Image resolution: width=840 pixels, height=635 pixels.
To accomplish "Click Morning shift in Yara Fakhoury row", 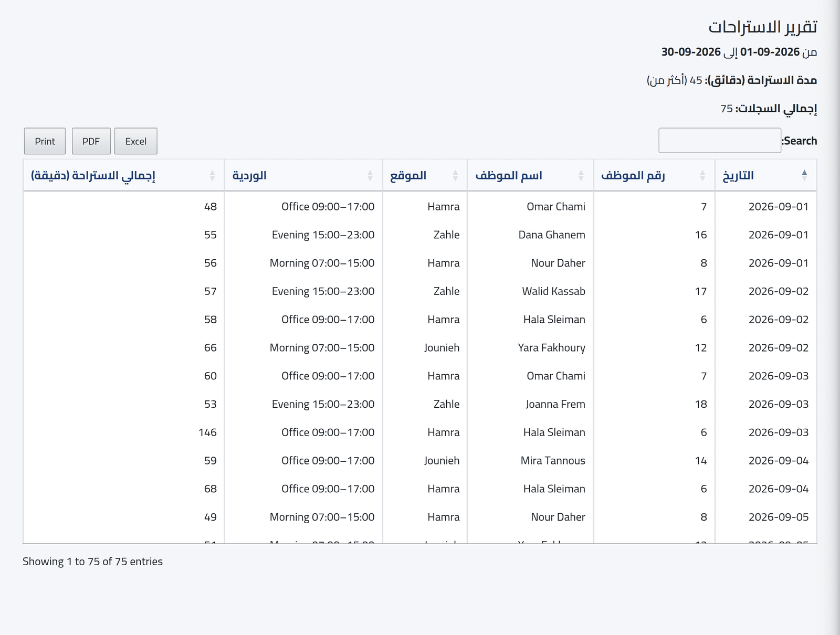I will (322, 347).
